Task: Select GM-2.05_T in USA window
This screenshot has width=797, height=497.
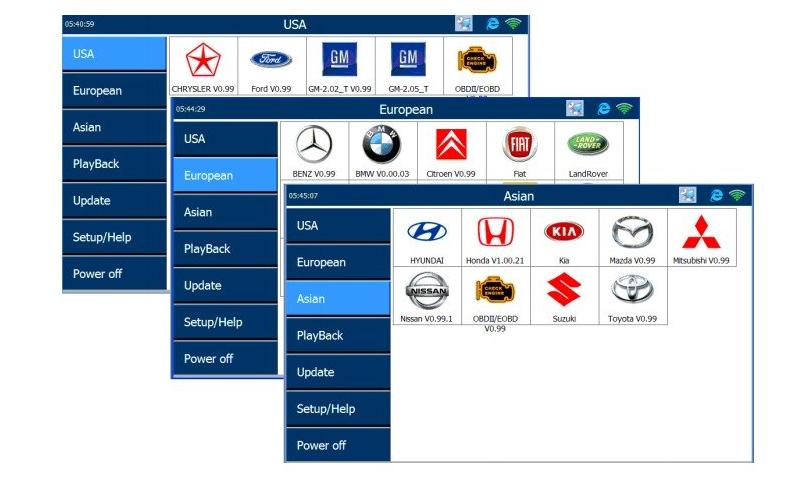Action: (x=409, y=66)
